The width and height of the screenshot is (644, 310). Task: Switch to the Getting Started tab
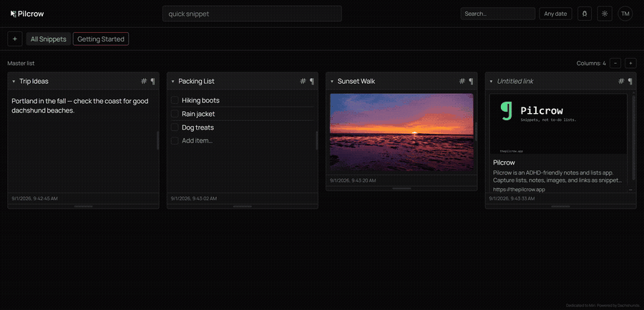(x=101, y=39)
